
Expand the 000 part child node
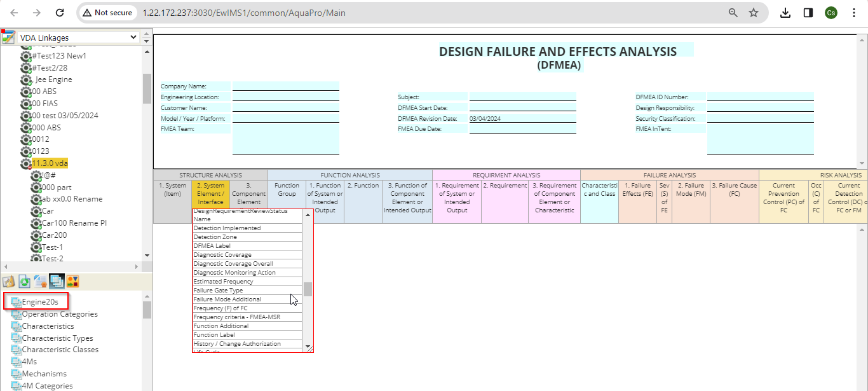36,188
